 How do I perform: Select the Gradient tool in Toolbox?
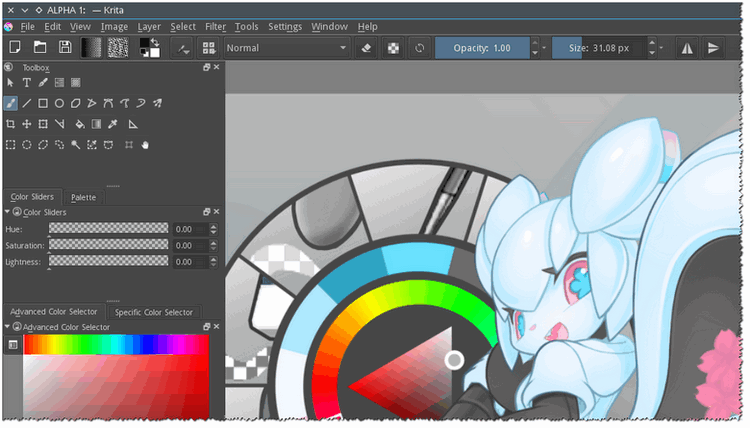click(x=96, y=124)
